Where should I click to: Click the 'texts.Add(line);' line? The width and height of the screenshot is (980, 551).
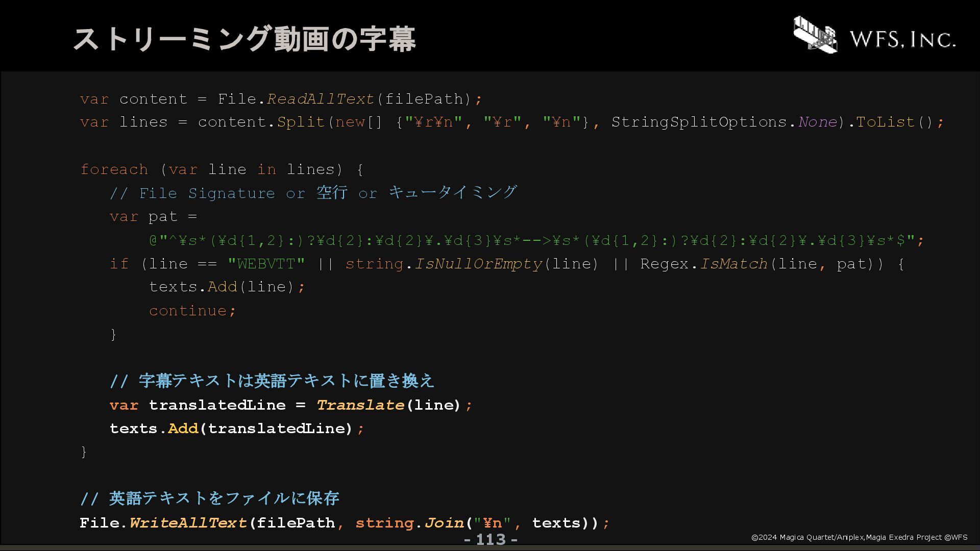pyautogui.click(x=227, y=287)
